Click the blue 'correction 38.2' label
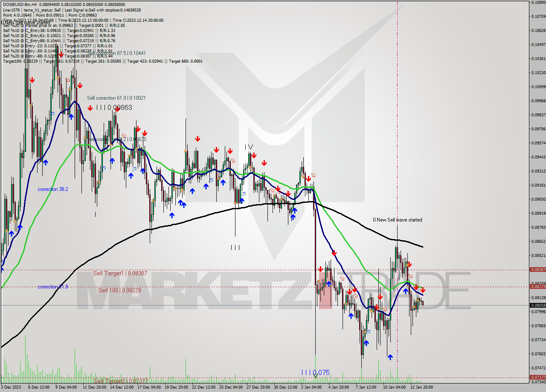 click(x=53, y=189)
